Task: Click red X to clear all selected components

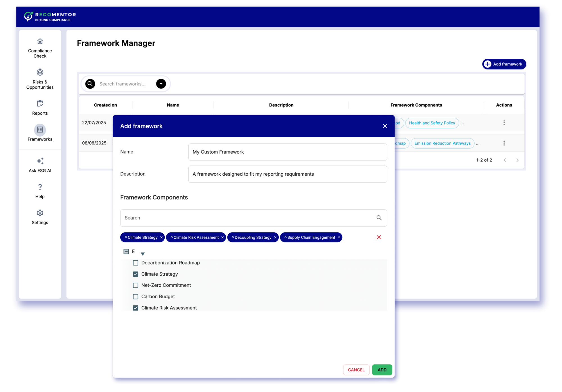Action: 379,237
